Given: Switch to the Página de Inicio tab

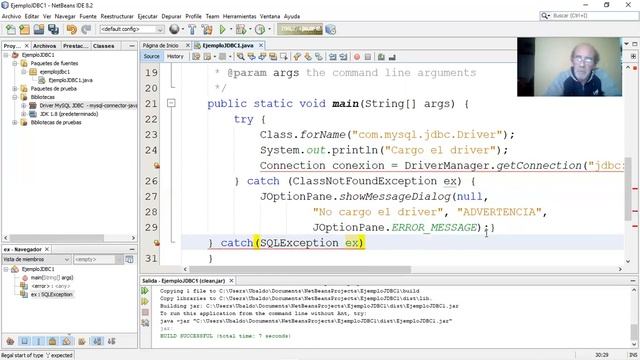Looking at the screenshot, I should [160, 45].
